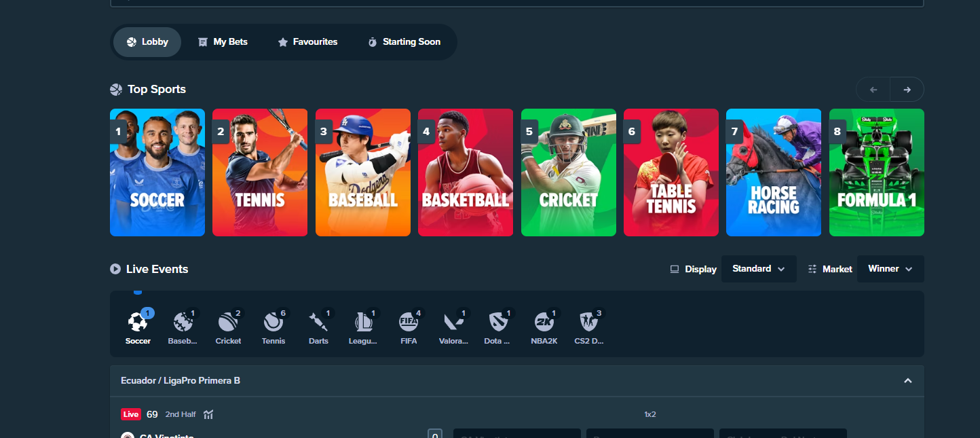Open the Favourites tab

(x=307, y=42)
